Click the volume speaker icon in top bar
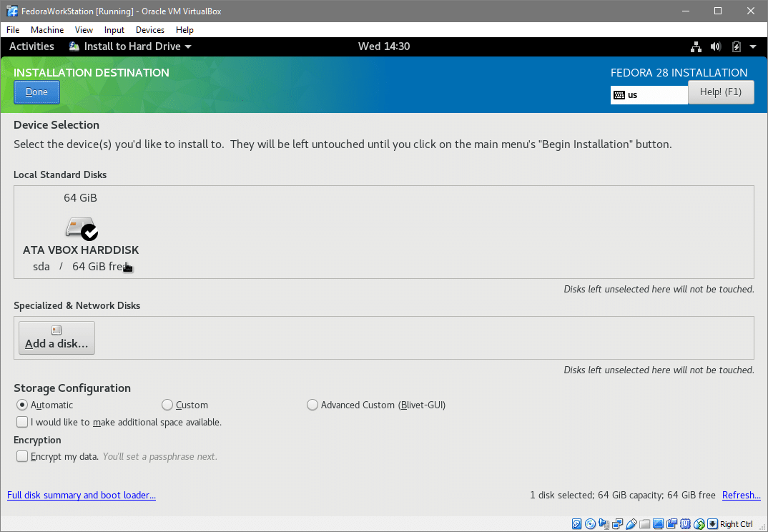The height and width of the screenshot is (532, 768). [716, 46]
